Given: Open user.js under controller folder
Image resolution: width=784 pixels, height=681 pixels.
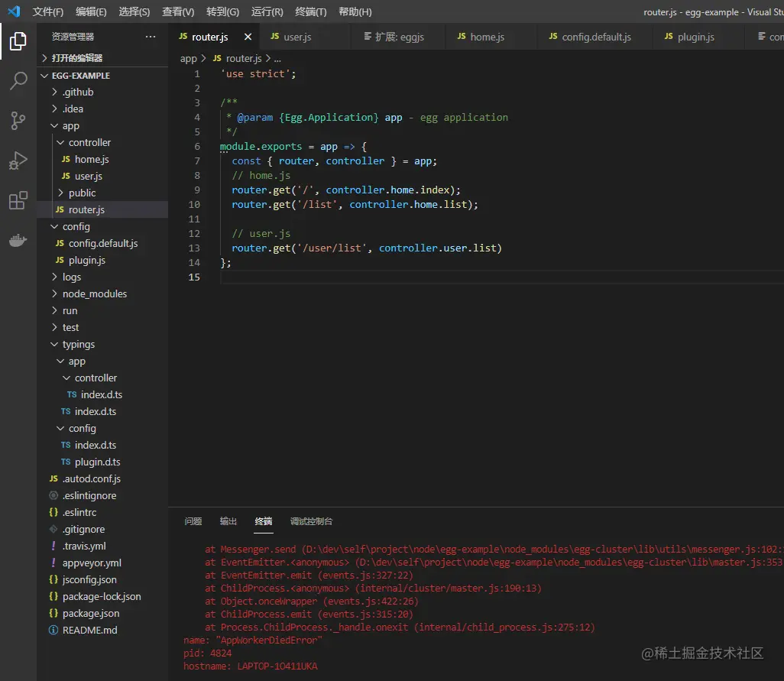Looking at the screenshot, I should pos(88,176).
